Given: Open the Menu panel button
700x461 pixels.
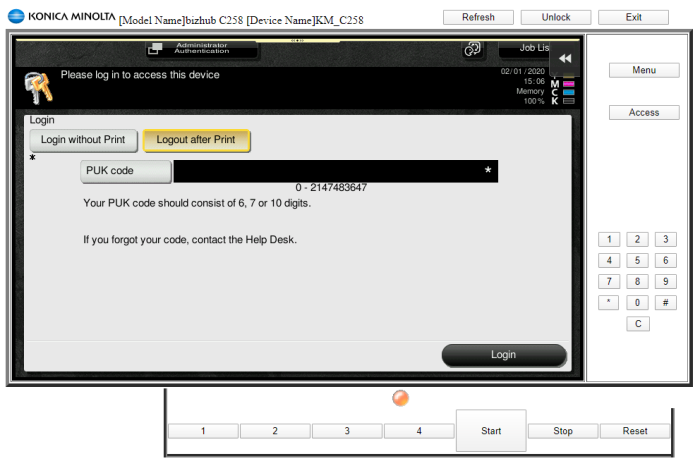Looking at the screenshot, I should tap(644, 70).
